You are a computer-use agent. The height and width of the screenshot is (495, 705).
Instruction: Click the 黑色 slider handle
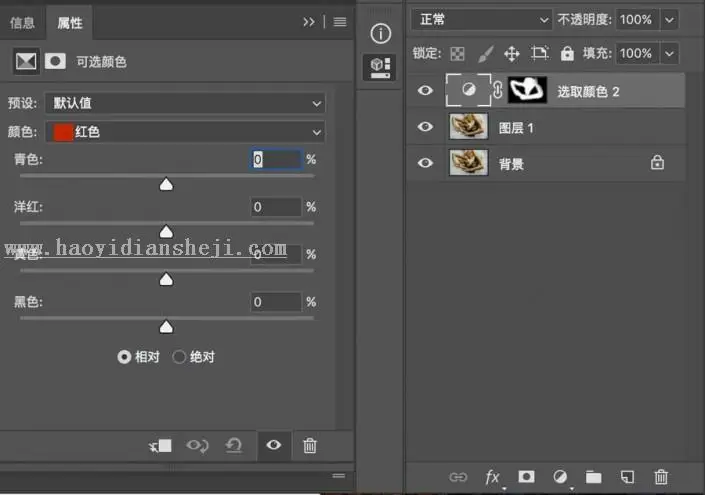(166, 327)
